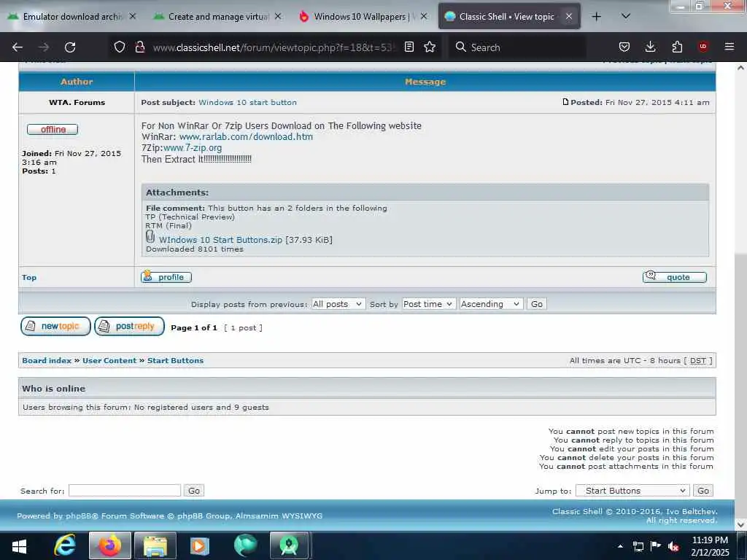This screenshot has width=747, height=560.
Task: Click the post icon beside Posted date
Action: click(565, 102)
